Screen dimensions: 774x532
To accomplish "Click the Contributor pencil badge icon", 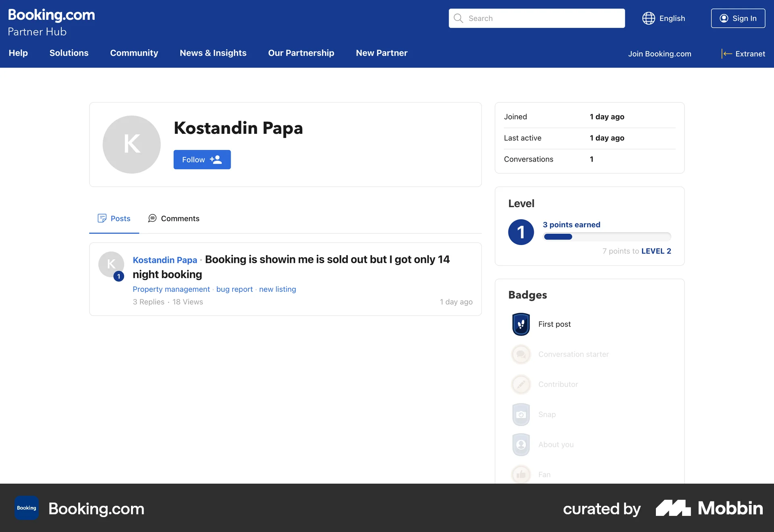I will point(521,384).
